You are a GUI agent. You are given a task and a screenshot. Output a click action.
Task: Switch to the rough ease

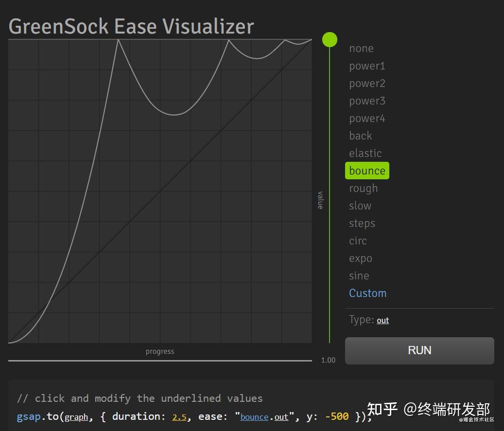[364, 188]
